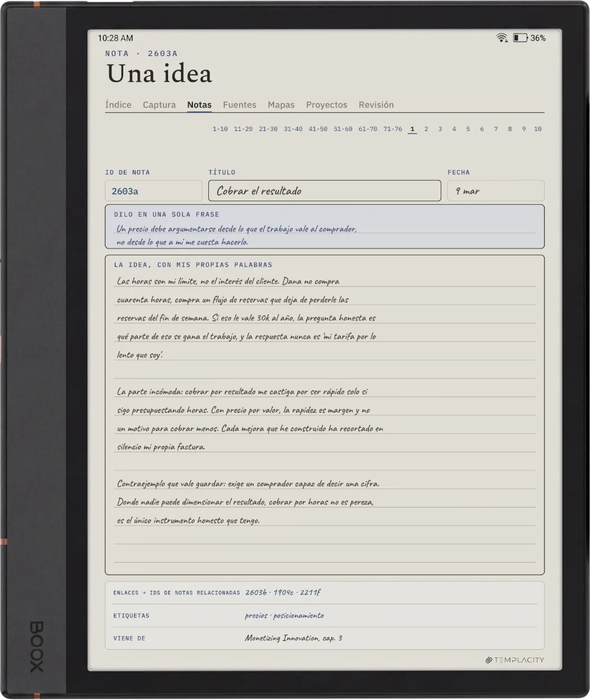The image size is (590, 700).
Task: Jump to notes range 51-60
Action: 343,129
